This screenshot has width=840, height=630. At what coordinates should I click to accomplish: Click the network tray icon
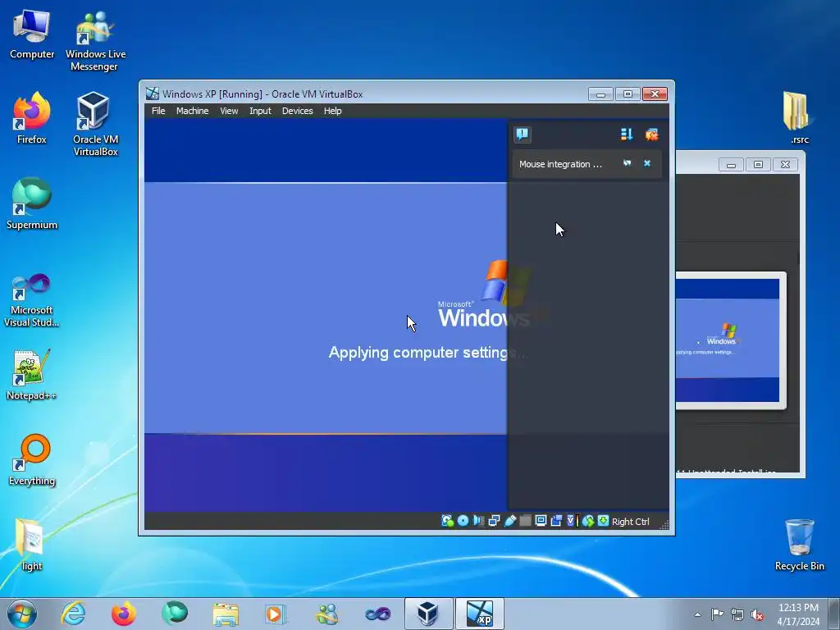[x=737, y=614]
